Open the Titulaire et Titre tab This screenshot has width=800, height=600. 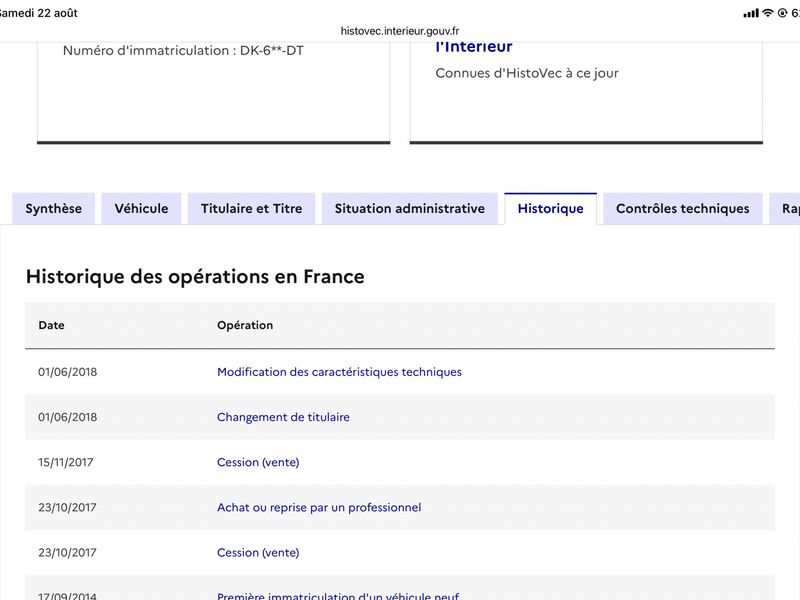pos(252,208)
